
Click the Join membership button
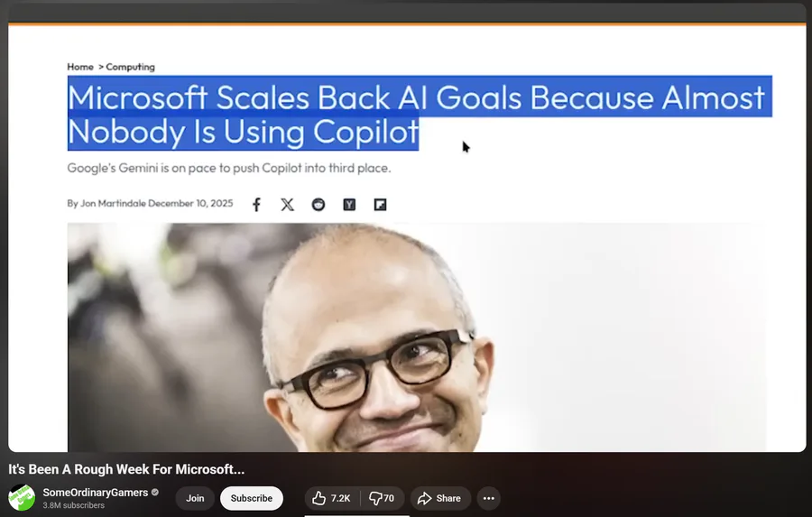coord(195,498)
